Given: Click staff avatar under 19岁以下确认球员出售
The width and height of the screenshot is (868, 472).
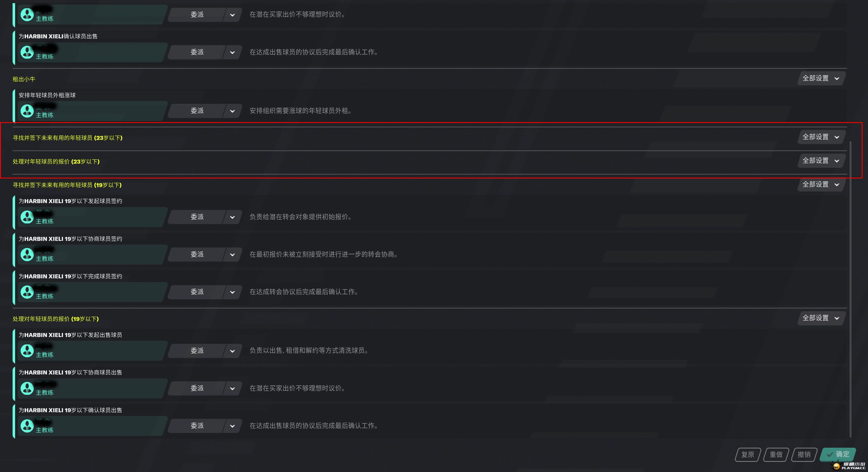Looking at the screenshot, I should point(27,425).
